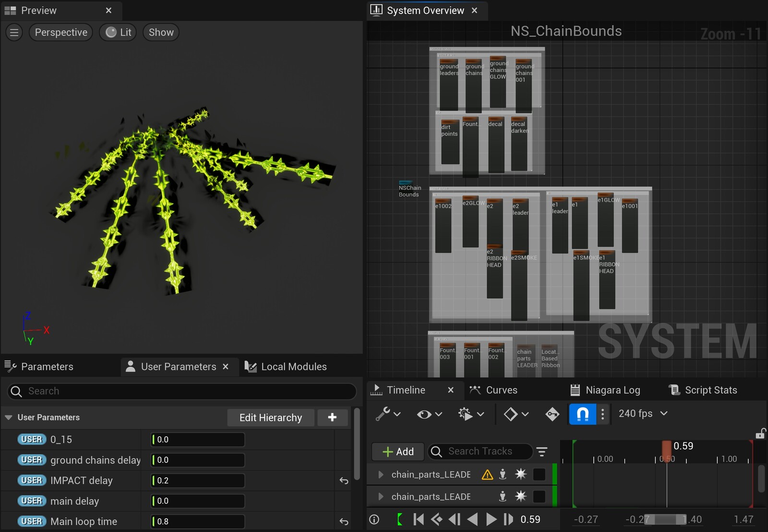768x532 pixels.
Task: Reset IMPACT delay to default value
Action: 344,481
